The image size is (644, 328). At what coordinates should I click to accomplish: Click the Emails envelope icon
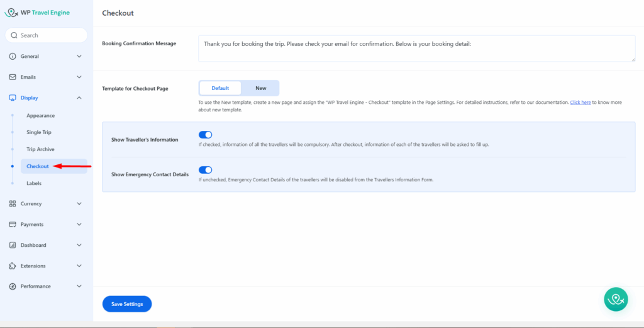point(13,77)
